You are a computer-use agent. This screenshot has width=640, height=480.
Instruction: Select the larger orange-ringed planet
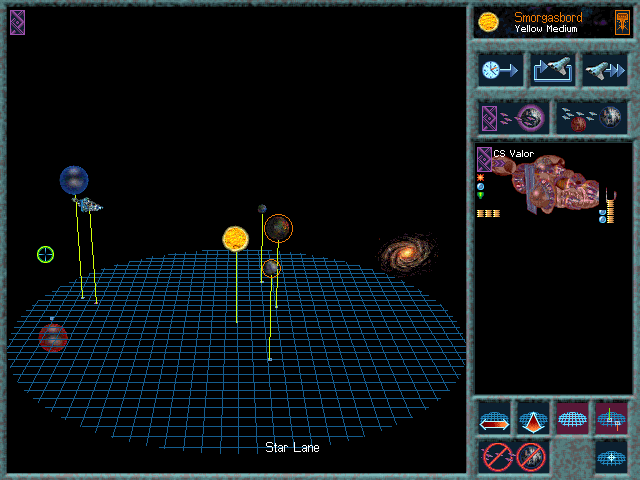(278, 228)
